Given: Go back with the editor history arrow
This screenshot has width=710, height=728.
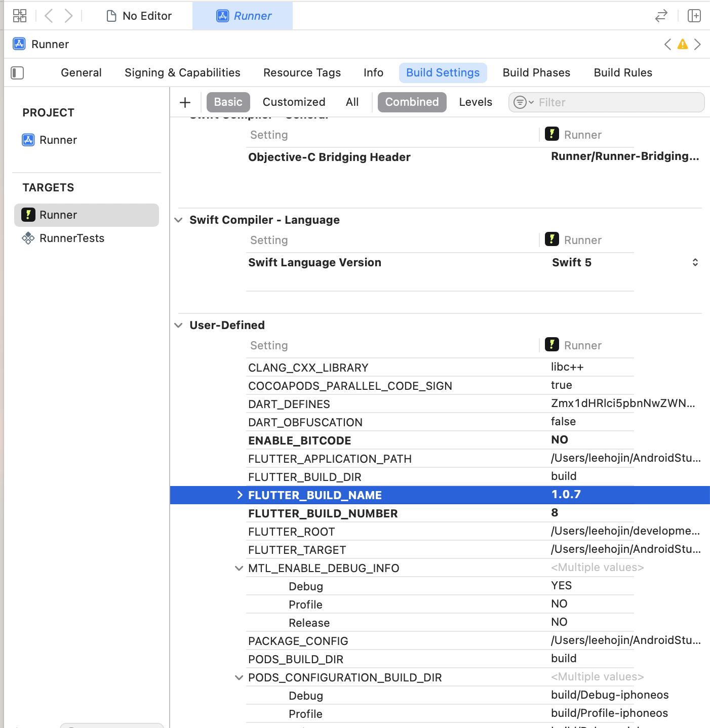Looking at the screenshot, I should pos(49,16).
